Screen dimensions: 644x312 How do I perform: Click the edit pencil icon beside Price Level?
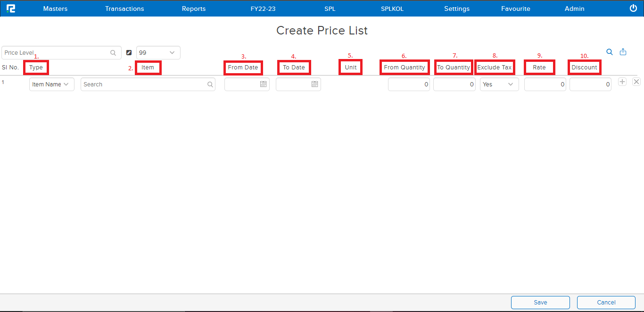(x=129, y=53)
